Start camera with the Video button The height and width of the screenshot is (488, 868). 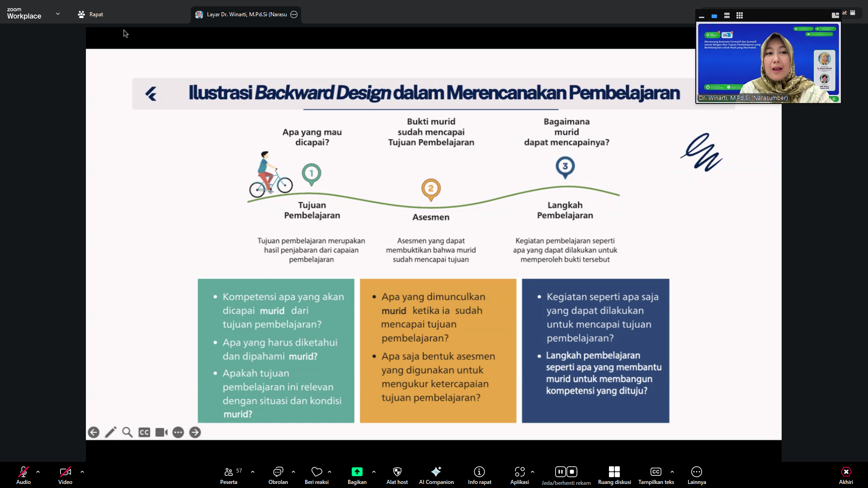pyautogui.click(x=65, y=475)
